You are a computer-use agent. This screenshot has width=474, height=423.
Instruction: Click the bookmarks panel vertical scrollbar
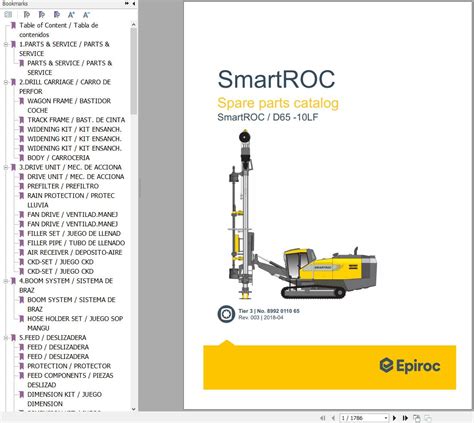coord(134,217)
